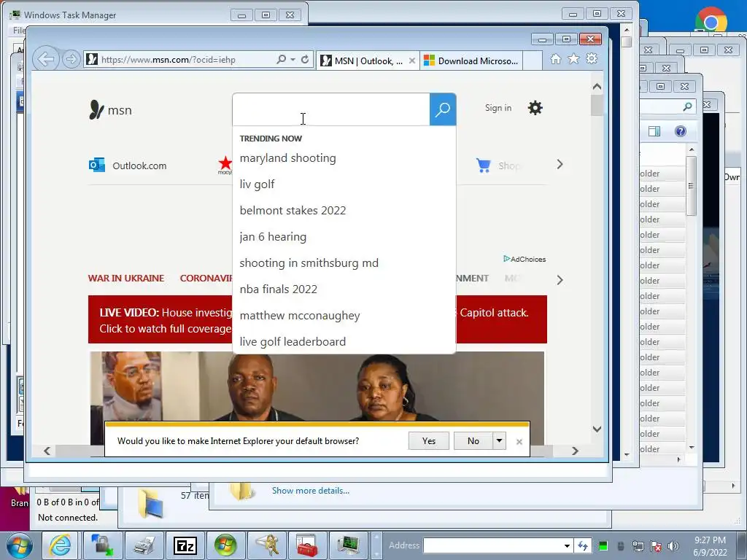Open the padlock network taskbar icon
Image resolution: width=747 pixels, height=560 pixels.
click(102, 545)
